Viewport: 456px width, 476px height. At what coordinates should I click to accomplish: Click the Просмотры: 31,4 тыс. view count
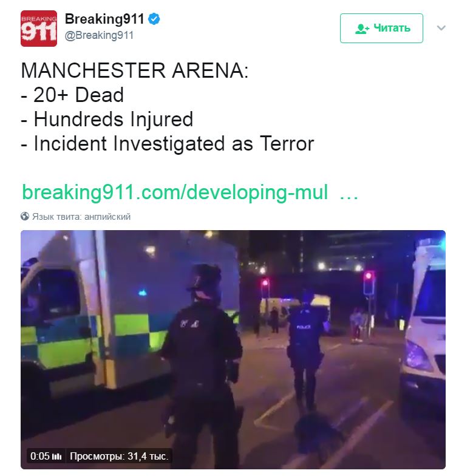coord(119,457)
